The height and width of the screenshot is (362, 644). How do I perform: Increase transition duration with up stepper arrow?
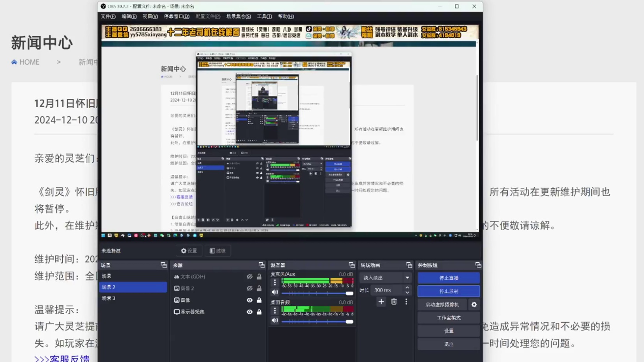tap(407, 288)
